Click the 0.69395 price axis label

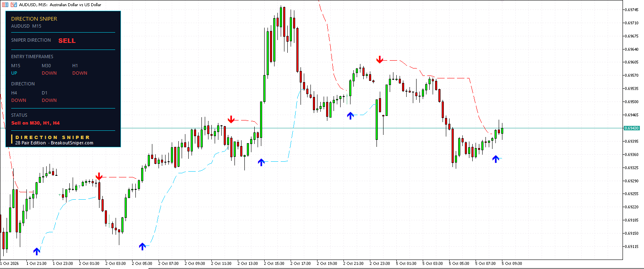click(632, 142)
